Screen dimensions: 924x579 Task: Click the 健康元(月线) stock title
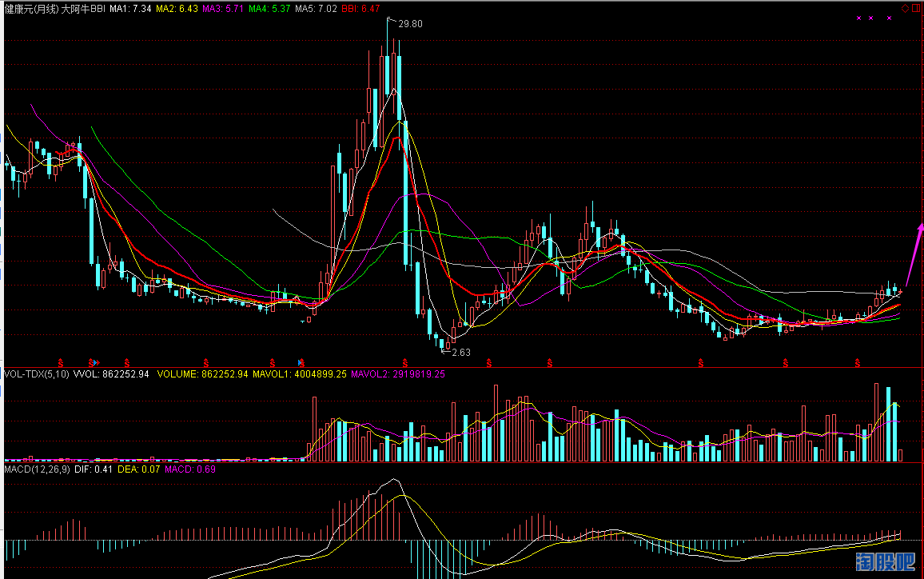[32, 9]
